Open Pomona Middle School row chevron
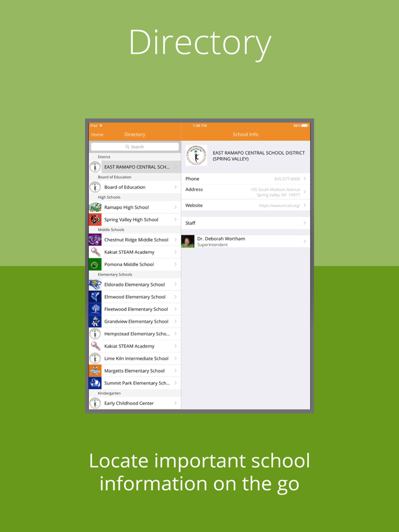 [176, 264]
